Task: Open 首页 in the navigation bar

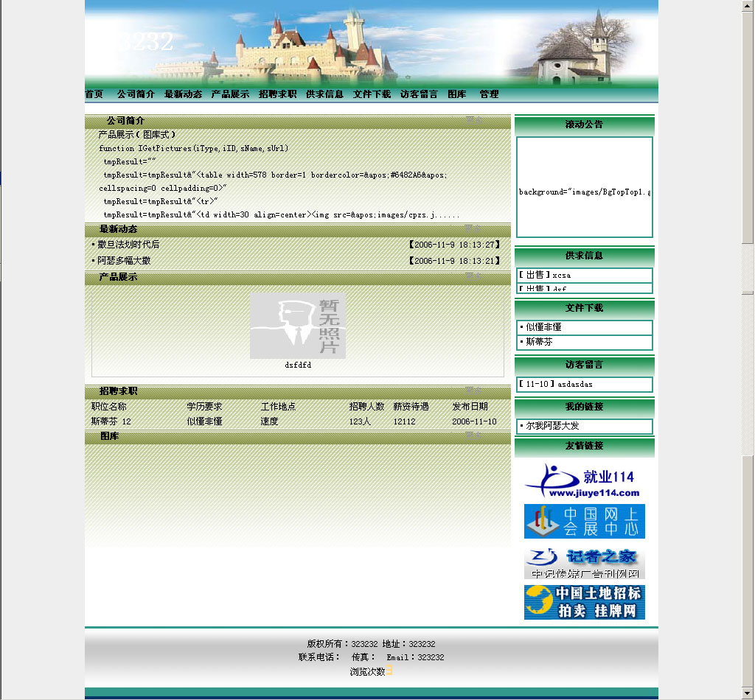Action: [94, 94]
